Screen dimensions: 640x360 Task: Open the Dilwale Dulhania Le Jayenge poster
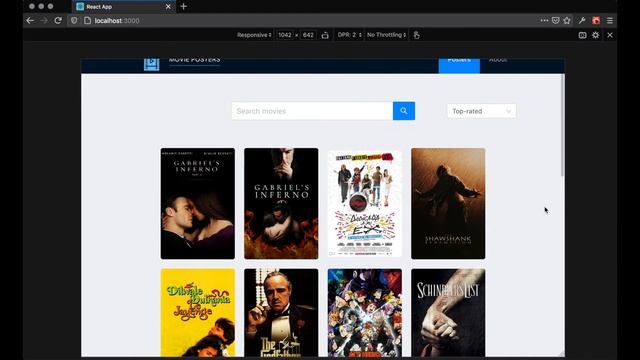198,313
